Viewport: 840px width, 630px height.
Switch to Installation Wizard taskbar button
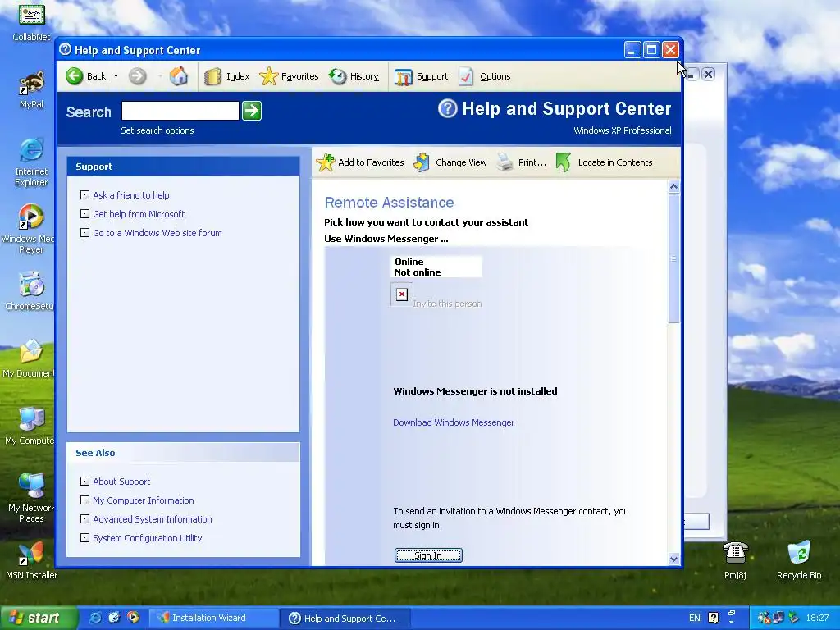click(213, 619)
